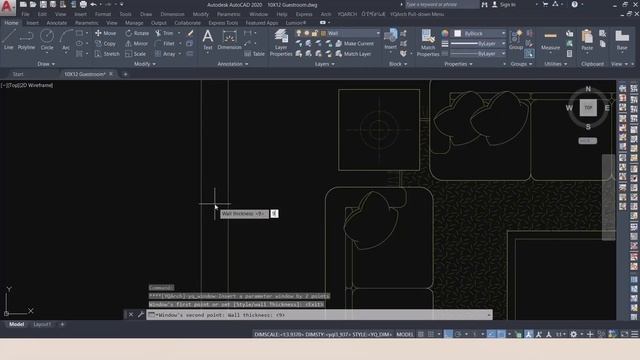Click the Fillet tool

pyautogui.click(x=165, y=43)
